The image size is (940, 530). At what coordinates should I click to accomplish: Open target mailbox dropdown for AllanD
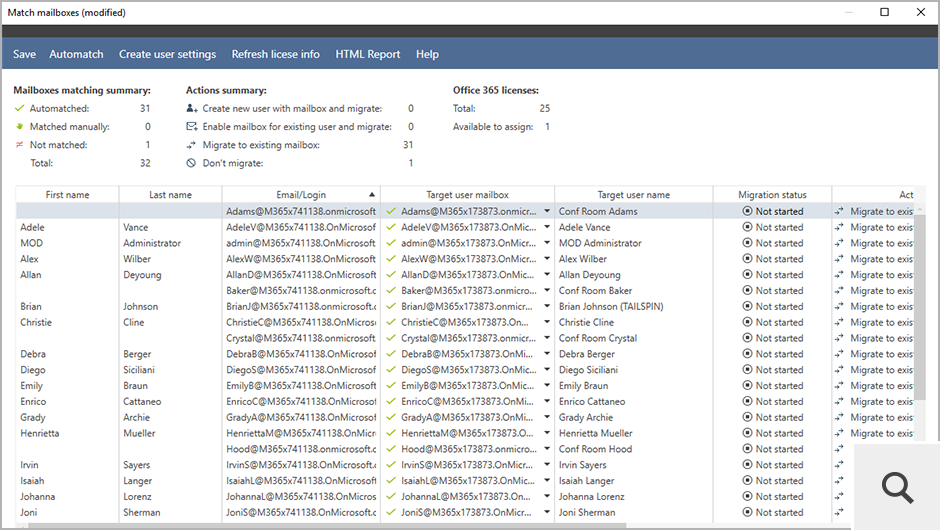click(x=547, y=275)
